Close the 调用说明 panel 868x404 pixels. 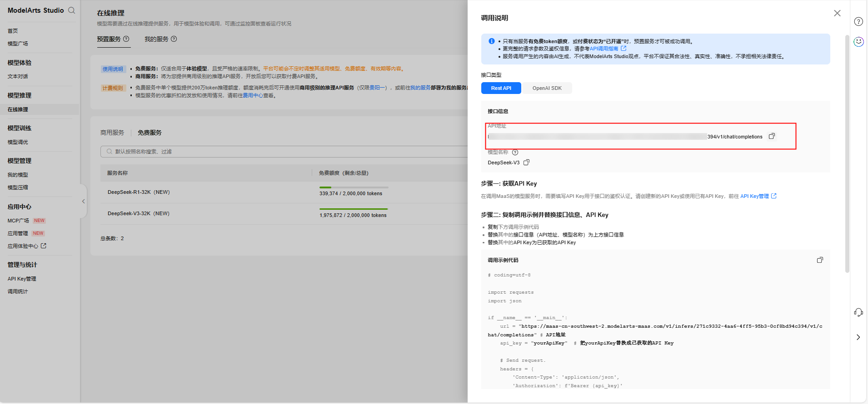point(837,13)
